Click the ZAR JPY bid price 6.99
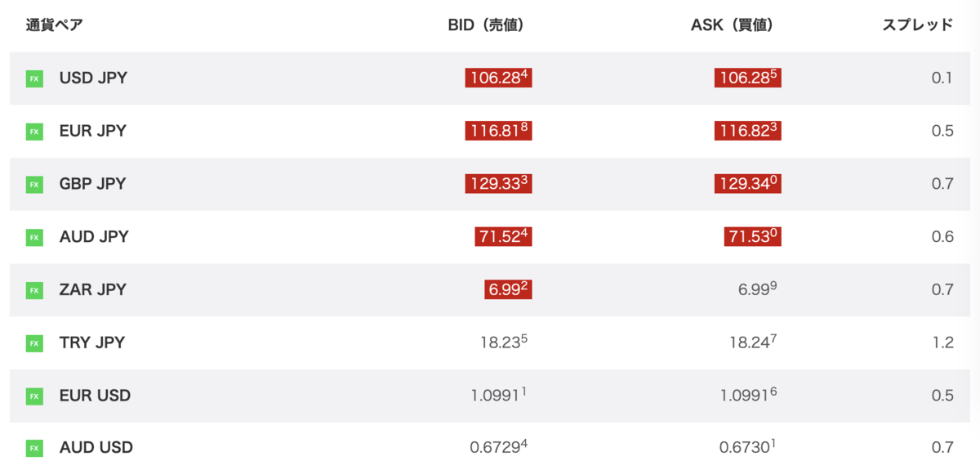980x470 pixels. click(x=508, y=289)
